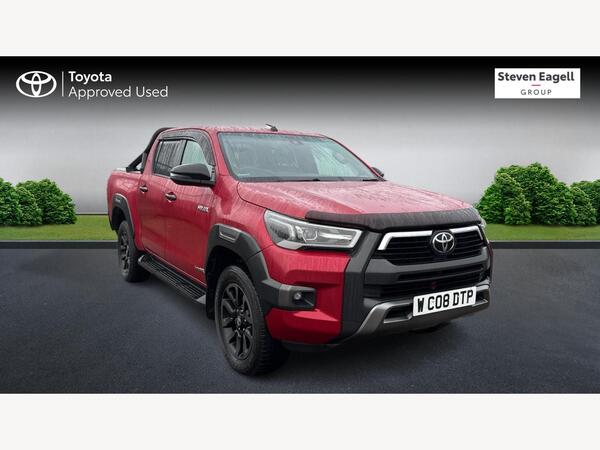
Task: Click the roof antenna on the truck
Action: pos(272,127)
